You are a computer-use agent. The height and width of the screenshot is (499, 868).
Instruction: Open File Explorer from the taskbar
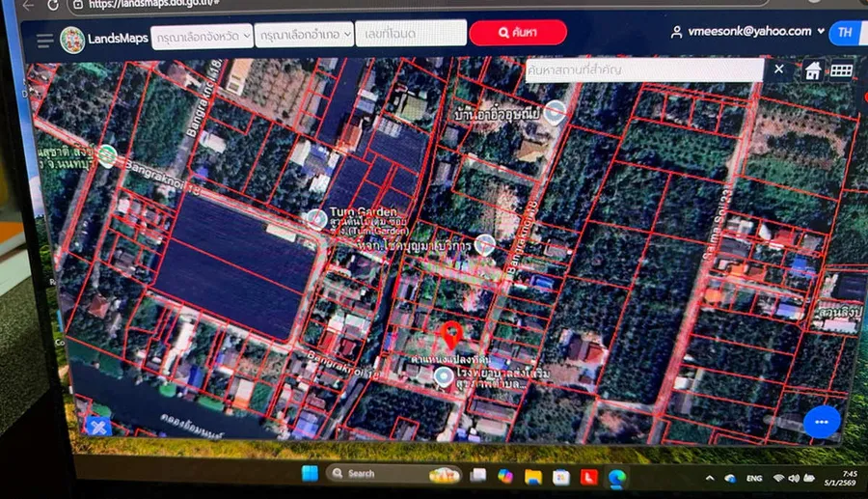[532, 476]
